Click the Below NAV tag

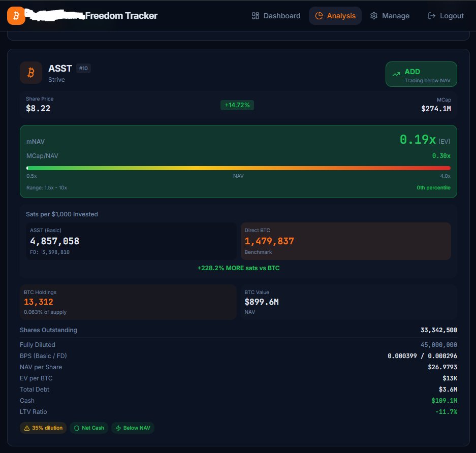[133, 428]
